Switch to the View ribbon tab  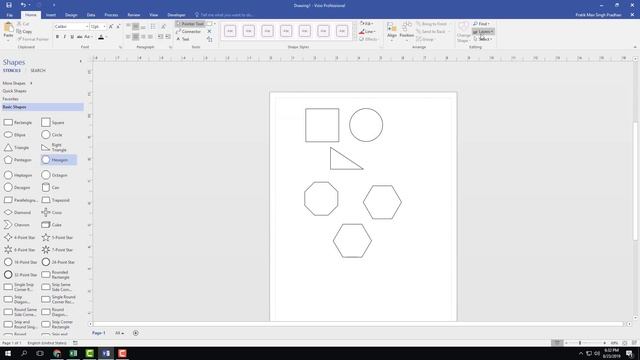tap(153, 15)
